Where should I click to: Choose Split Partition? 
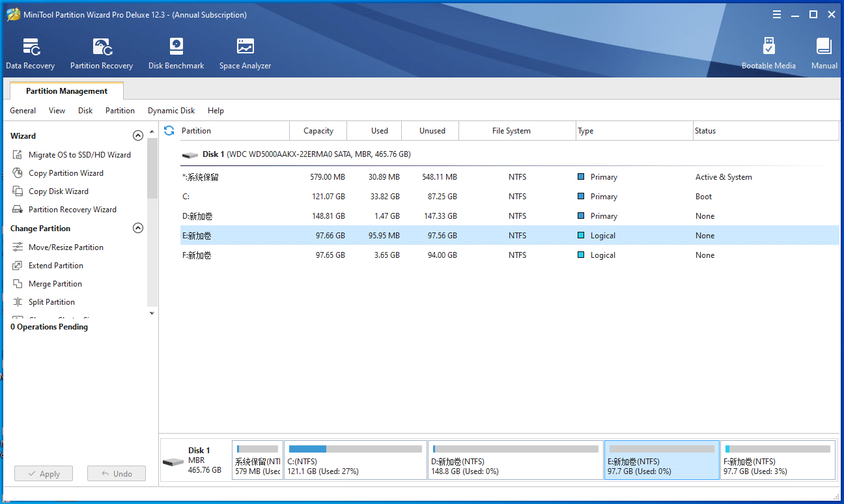click(44, 302)
